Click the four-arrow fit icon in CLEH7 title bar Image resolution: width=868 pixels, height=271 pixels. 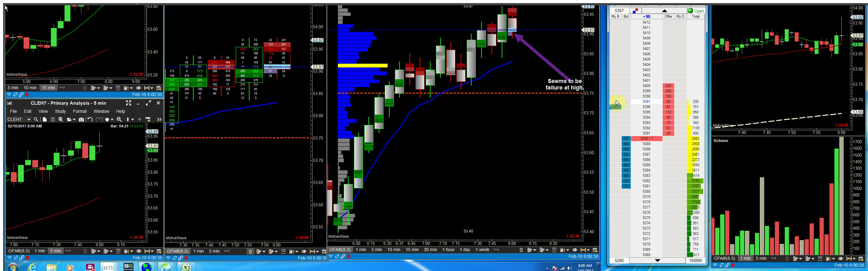[128, 103]
